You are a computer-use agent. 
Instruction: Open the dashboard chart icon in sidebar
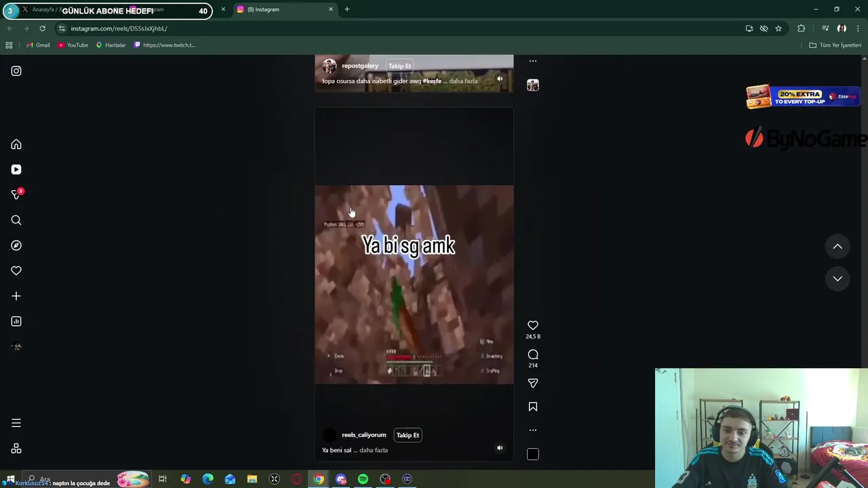(16, 321)
